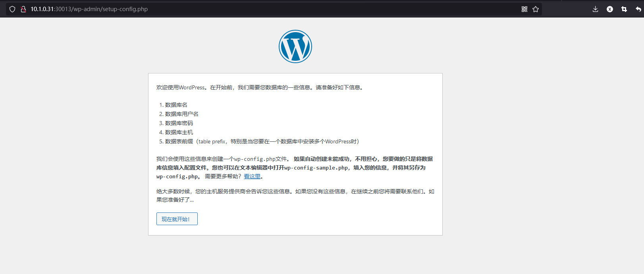Click the undo back-arrow toolbar icon
This screenshot has width=644, height=274.
click(638, 9)
